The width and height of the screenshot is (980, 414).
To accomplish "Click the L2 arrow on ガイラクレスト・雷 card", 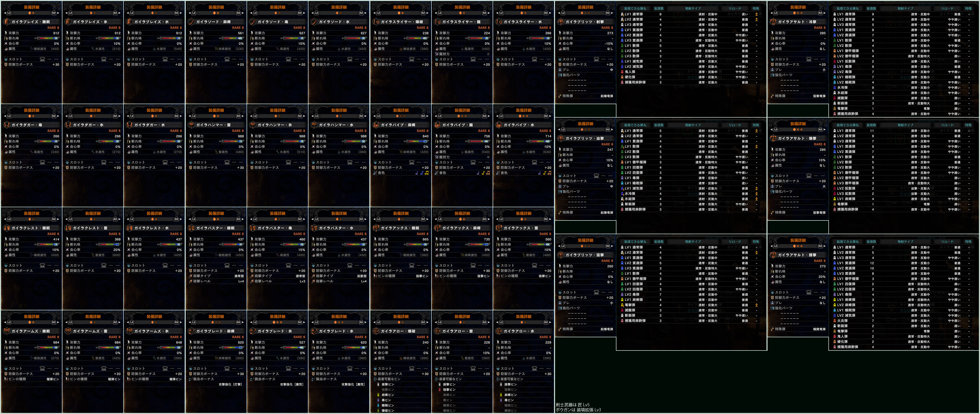I will [x=69, y=219].
